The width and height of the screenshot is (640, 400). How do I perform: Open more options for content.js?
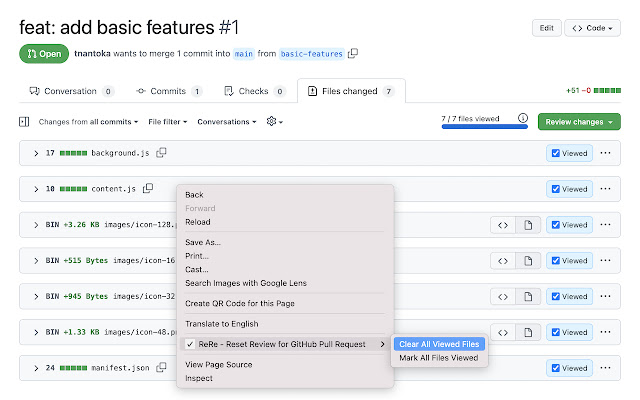606,189
